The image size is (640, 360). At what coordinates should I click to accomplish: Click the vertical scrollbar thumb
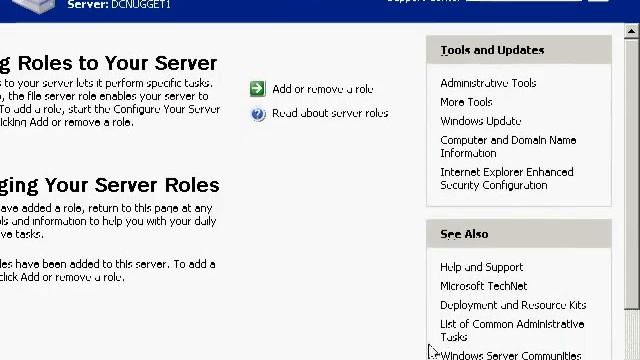[x=631, y=173]
